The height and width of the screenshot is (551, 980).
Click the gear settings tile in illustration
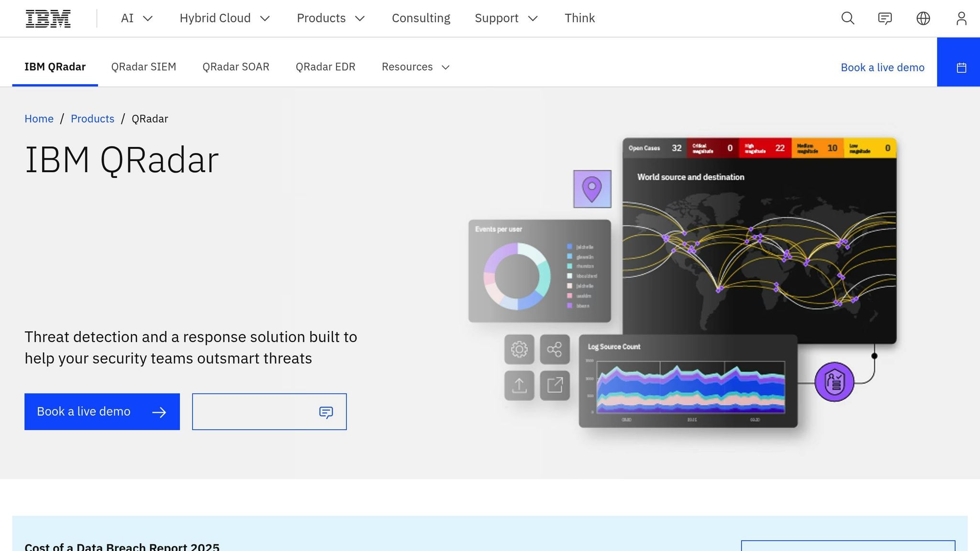point(519,349)
